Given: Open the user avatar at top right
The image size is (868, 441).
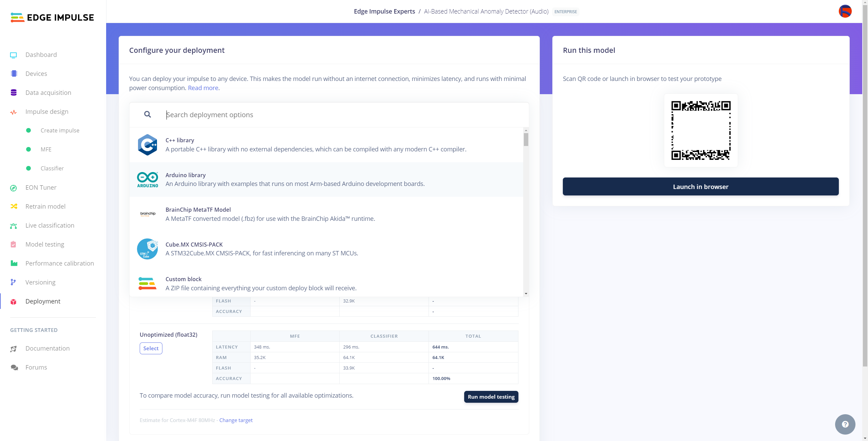Looking at the screenshot, I should tap(845, 12).
